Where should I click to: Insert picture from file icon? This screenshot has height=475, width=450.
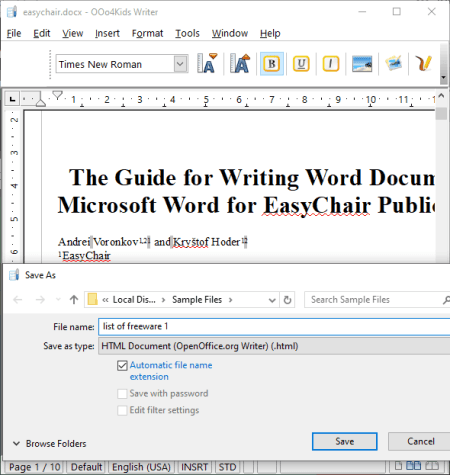(362, 64)
